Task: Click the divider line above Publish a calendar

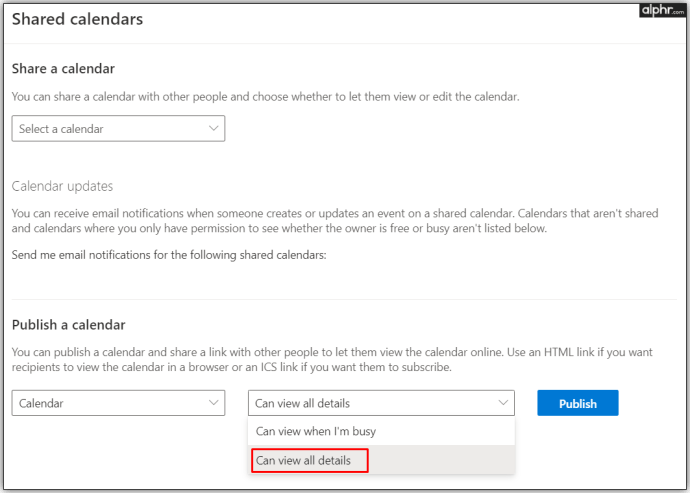Action: (344, 299)
